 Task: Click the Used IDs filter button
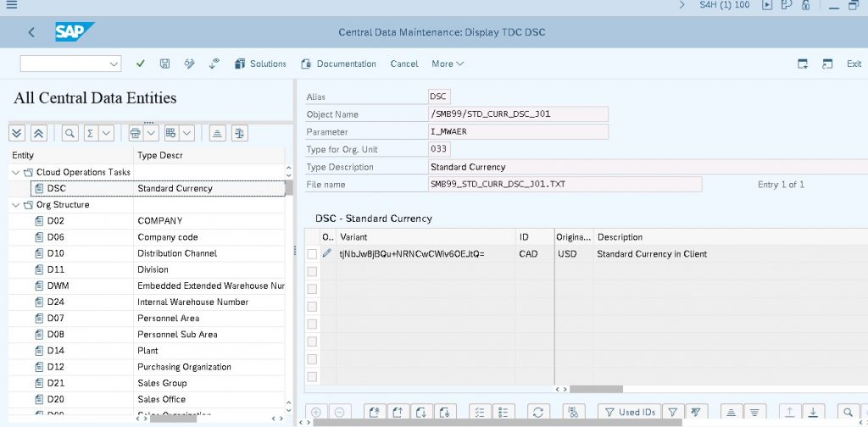[x=630, y=412]
